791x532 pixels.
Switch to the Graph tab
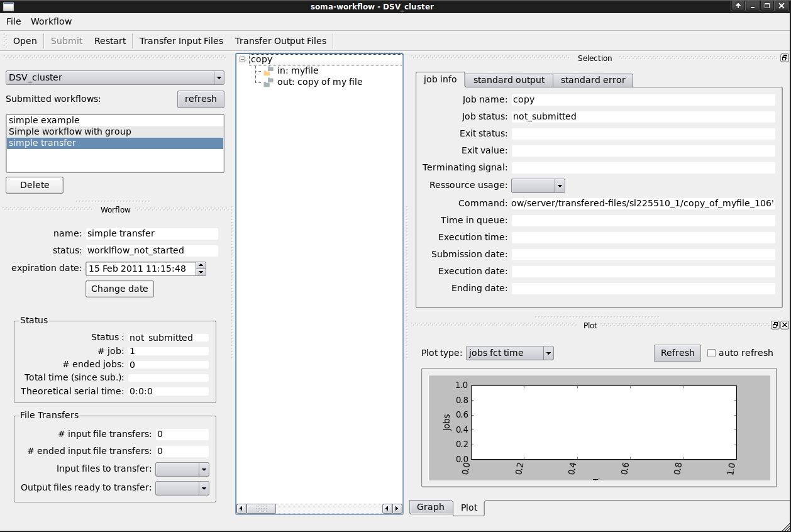430,507
